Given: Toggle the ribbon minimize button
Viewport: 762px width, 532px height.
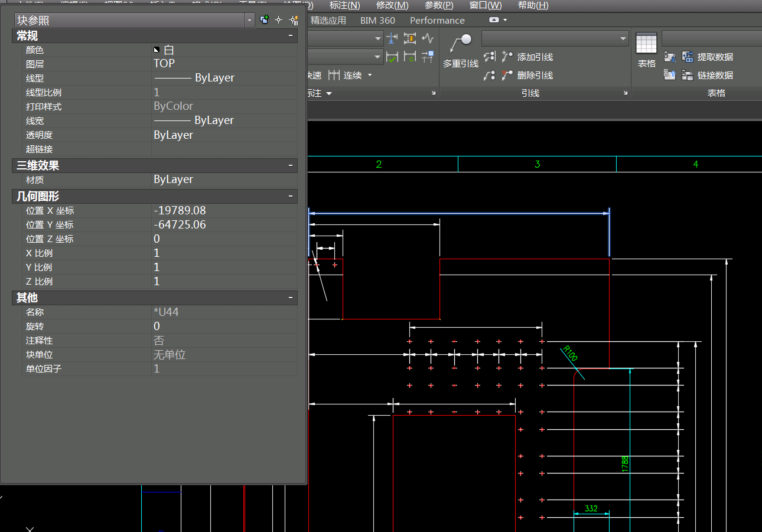Looking at the screenshot, I should tap(494, 19).
